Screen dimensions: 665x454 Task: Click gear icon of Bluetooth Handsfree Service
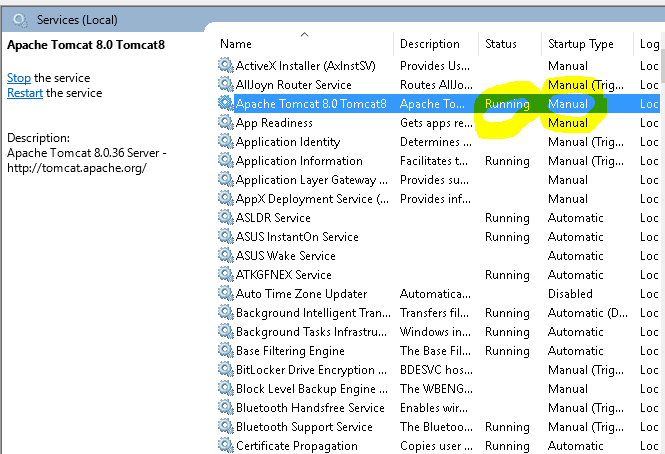click(x=226, y=407)
